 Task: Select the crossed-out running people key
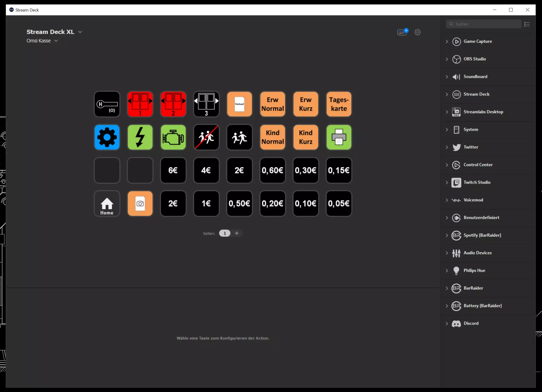pos(206,137)
